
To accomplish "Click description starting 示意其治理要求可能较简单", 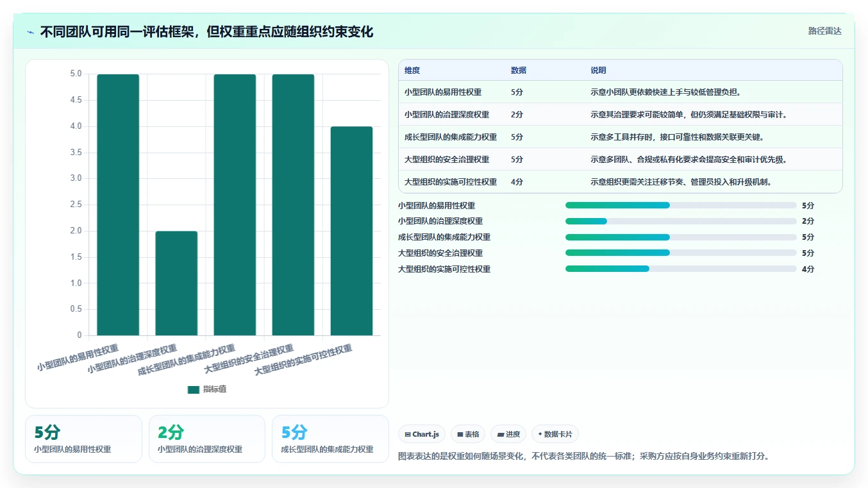I will [x=689, y=115].
